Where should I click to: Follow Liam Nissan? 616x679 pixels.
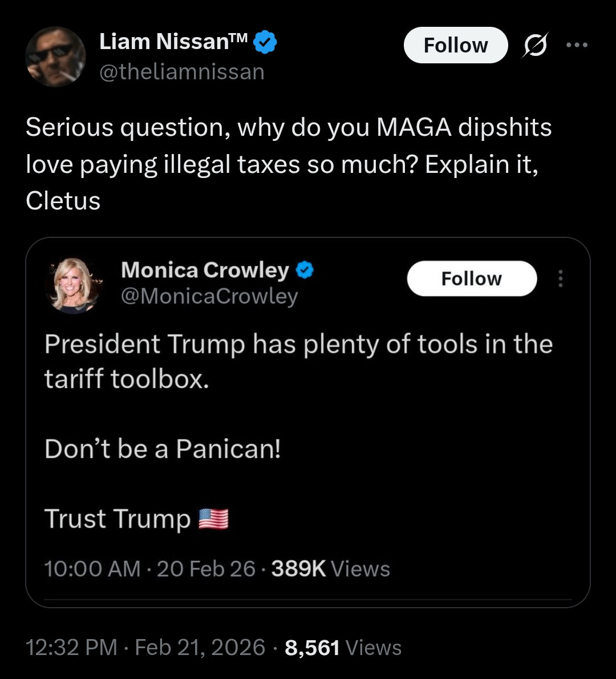[455, 45]
